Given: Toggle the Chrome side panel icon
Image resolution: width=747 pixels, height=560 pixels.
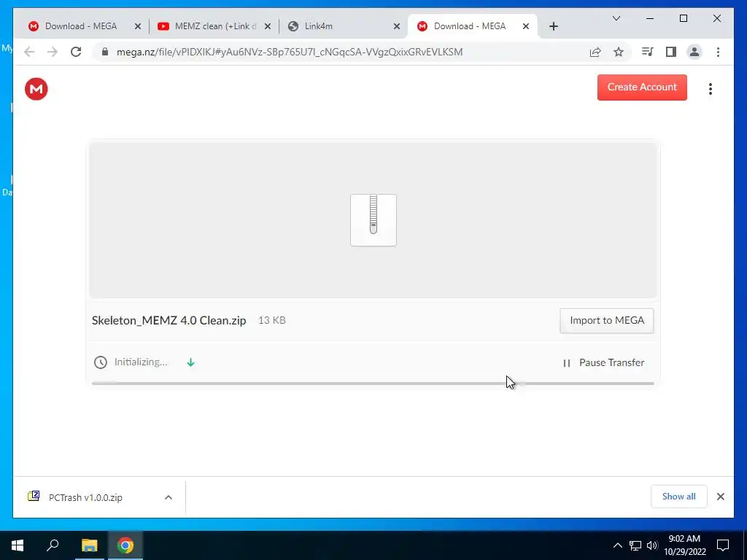Looking at the screenshot, I should pos(671,52).
